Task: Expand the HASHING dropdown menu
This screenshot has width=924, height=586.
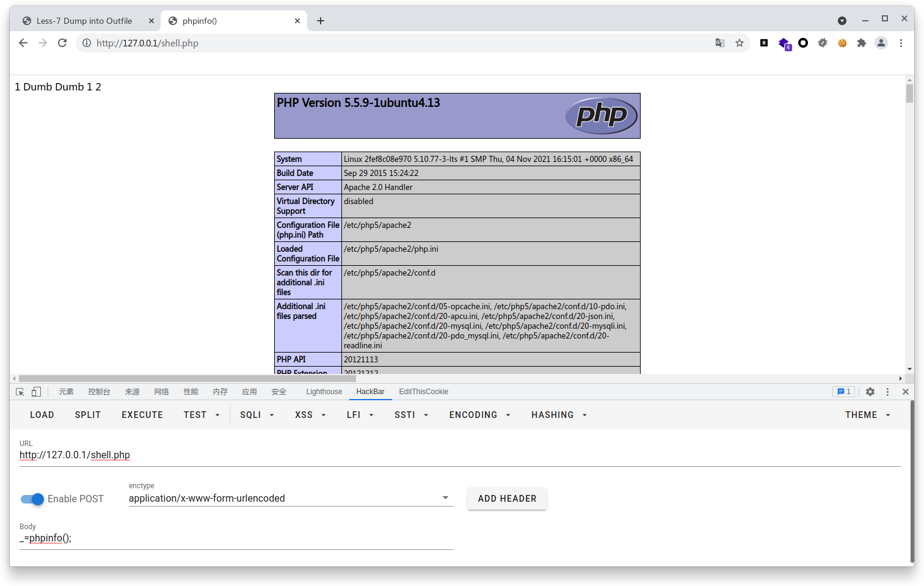Action: tap(559, 415)
